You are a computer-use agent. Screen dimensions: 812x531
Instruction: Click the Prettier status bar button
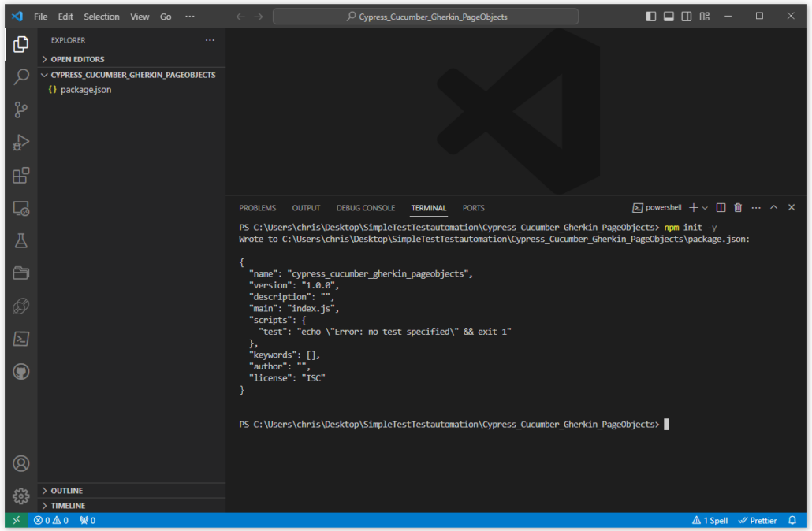[757, 521]
